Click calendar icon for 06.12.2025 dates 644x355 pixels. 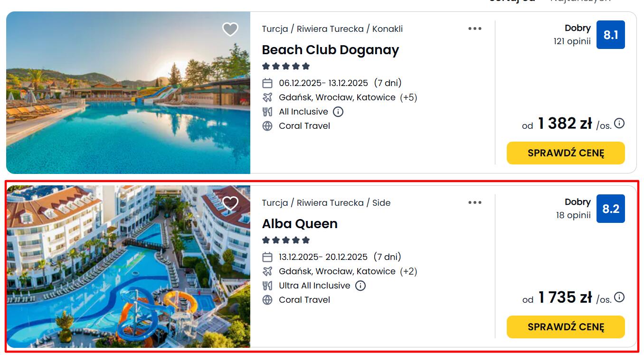click(267, 83)
